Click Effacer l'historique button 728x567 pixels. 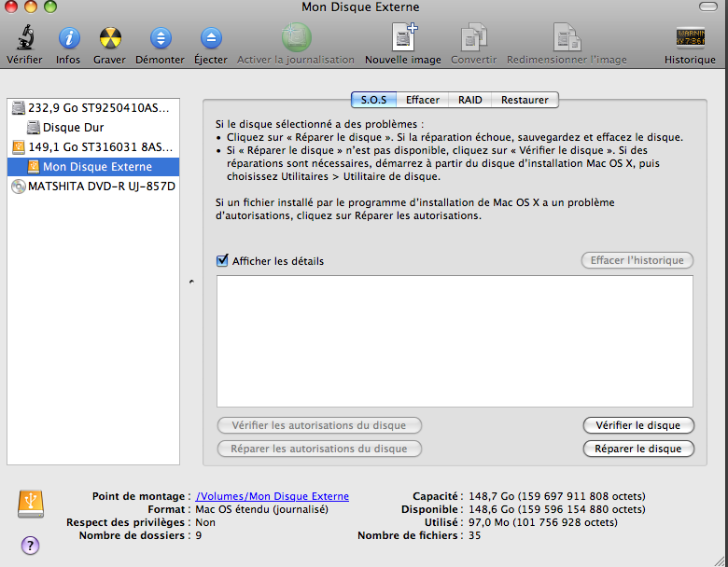[637, 260]
